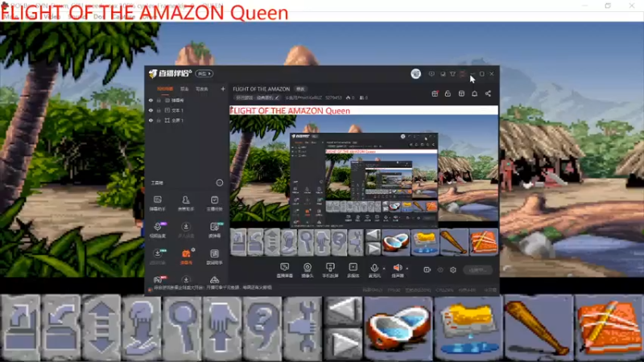Screen dimensions: 644x362
Task: Select the Close verb icon in game bar
Action: [x=61, y=327]
